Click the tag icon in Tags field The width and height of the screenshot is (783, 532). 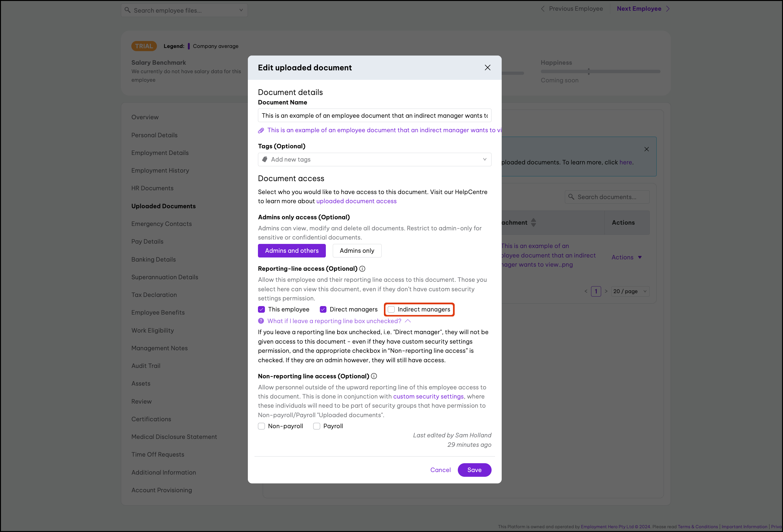coord(265,159)
